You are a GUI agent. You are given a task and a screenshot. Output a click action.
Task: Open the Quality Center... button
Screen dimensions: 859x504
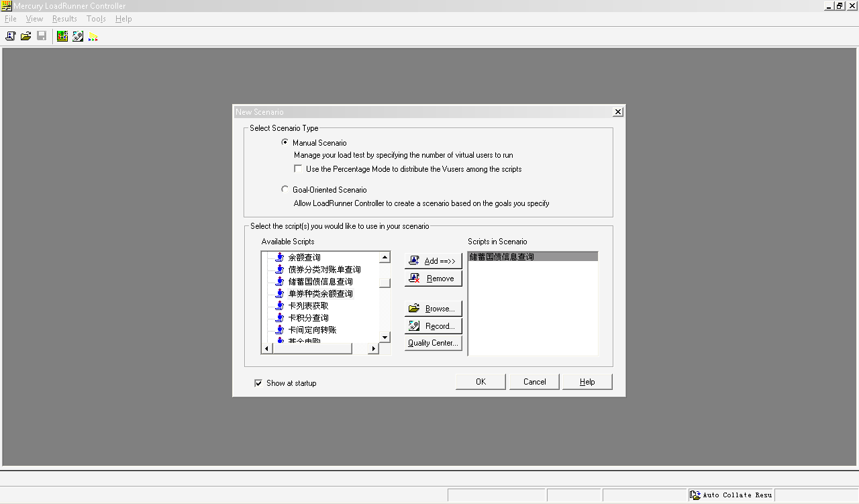434,343
